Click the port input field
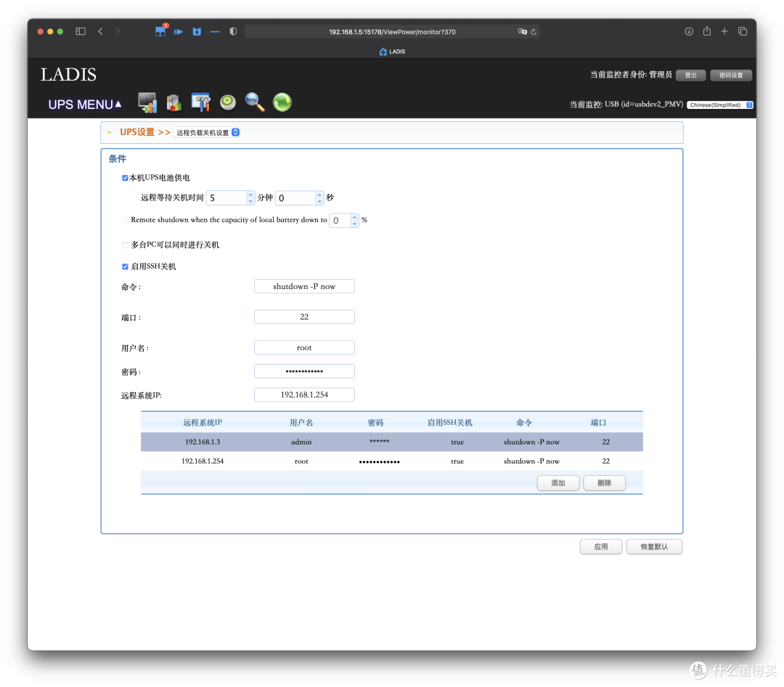Viewport: 784px width, 687px height. coord(304,317)
